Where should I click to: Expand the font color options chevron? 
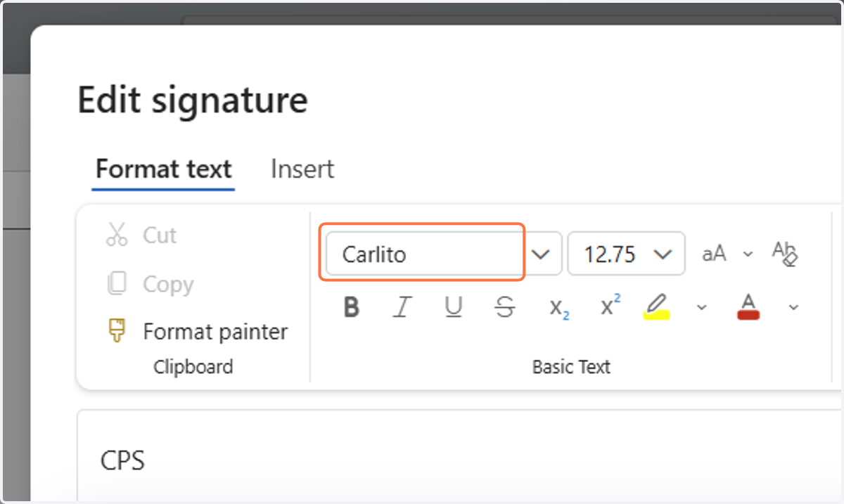(794, 307)
